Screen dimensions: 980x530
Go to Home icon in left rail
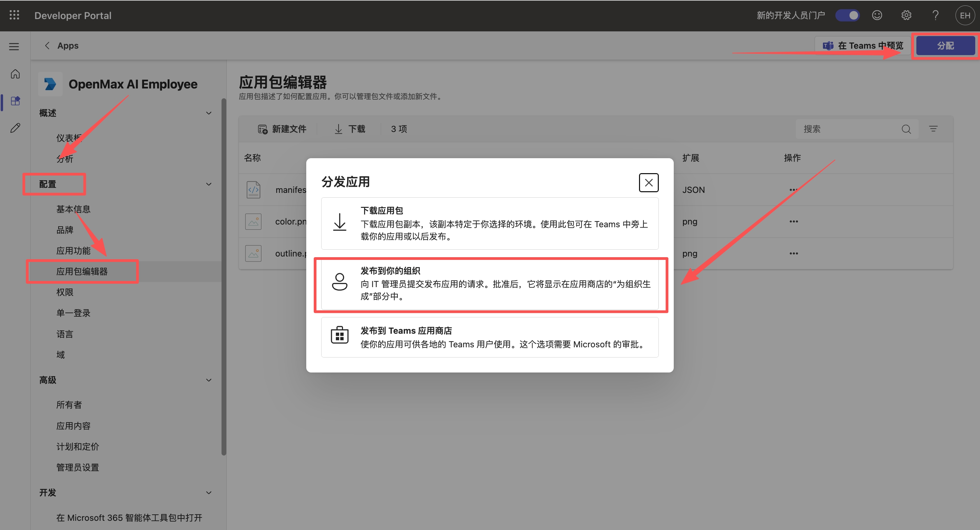coord(15,74)
